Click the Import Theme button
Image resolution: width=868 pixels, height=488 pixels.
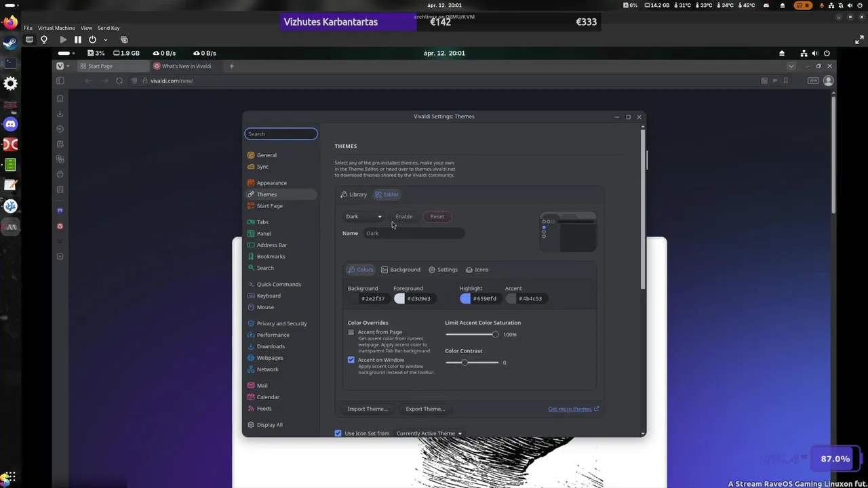tap(368, 409)
